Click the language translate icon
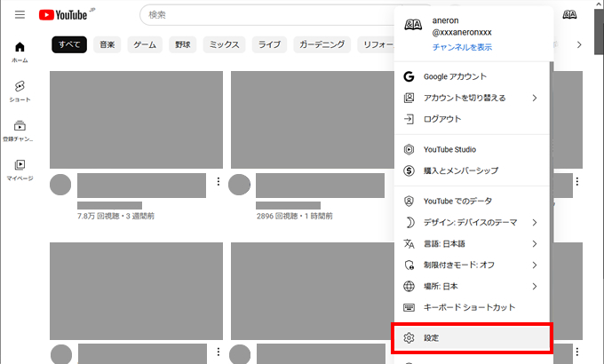 409,244
